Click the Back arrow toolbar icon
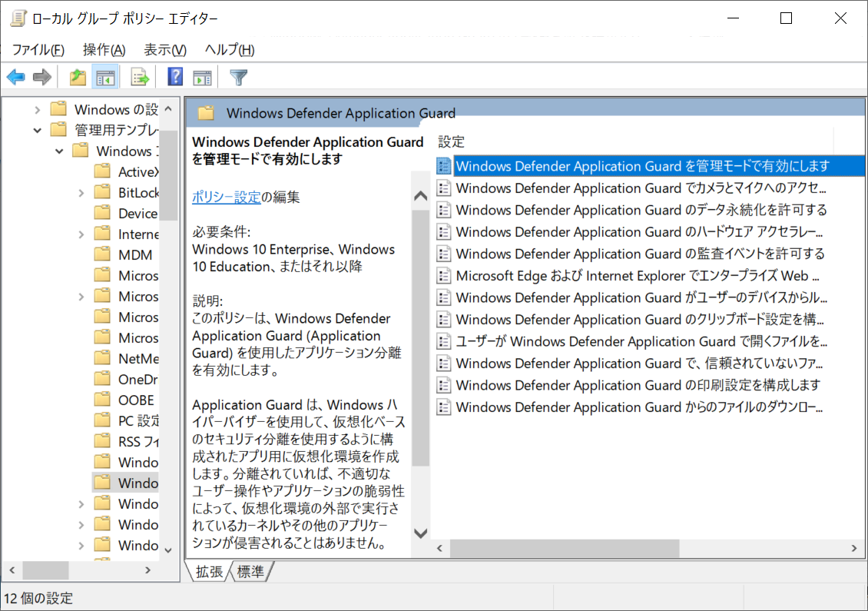 [x=16, y=77]
